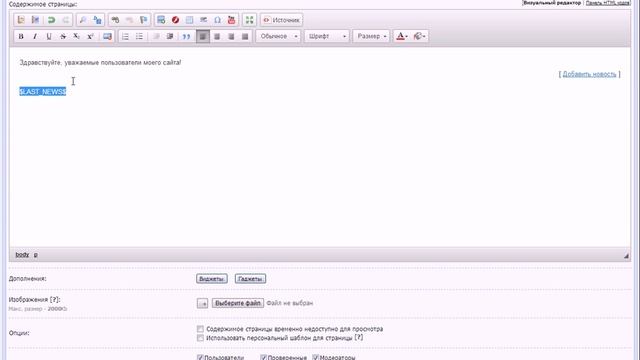Insert a horizontal line
The height and width of the screenshot is (360, 640).
[203, 20]
